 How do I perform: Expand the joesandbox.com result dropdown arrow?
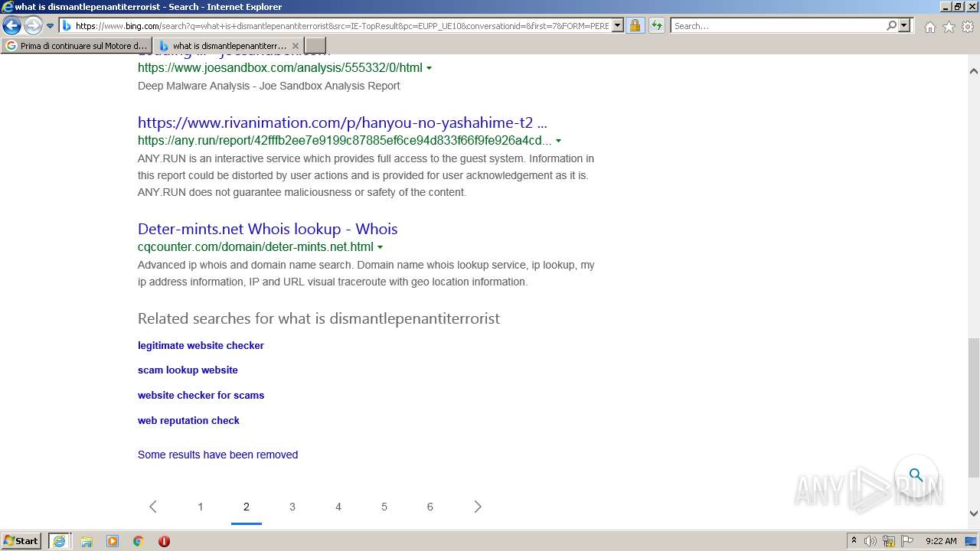429,68
